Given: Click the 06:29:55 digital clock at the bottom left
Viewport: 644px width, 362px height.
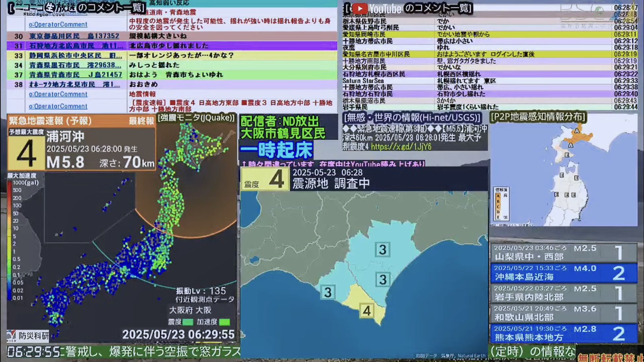Looking at the screenshot, I should [34, 352].
